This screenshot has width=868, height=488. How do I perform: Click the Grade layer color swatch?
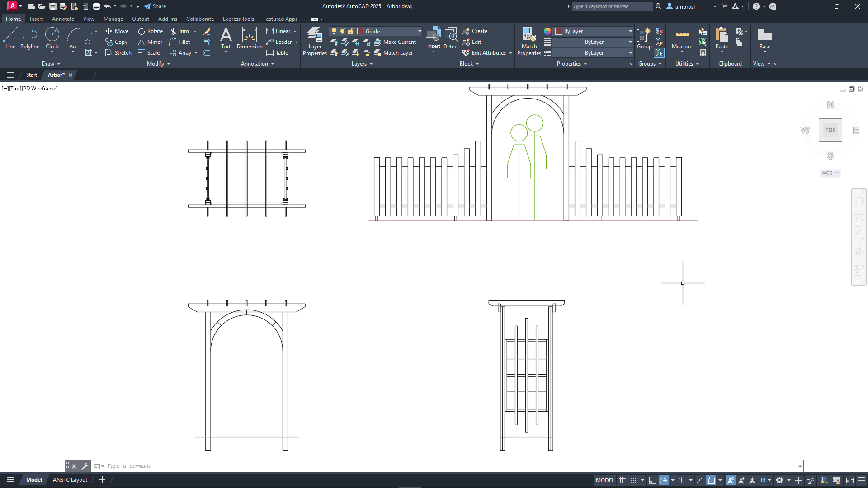[x=360, y=31]
